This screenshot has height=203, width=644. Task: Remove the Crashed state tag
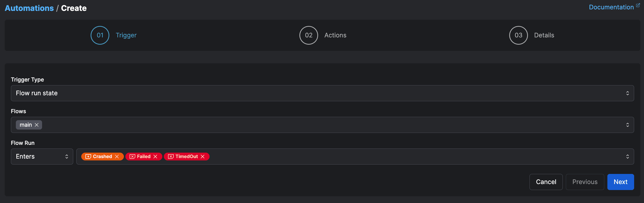117,157
